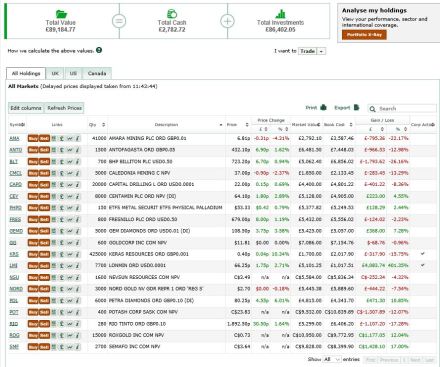Click the pound-sign icon in the KERAS RESOURCES row

[x=62, y=254]
